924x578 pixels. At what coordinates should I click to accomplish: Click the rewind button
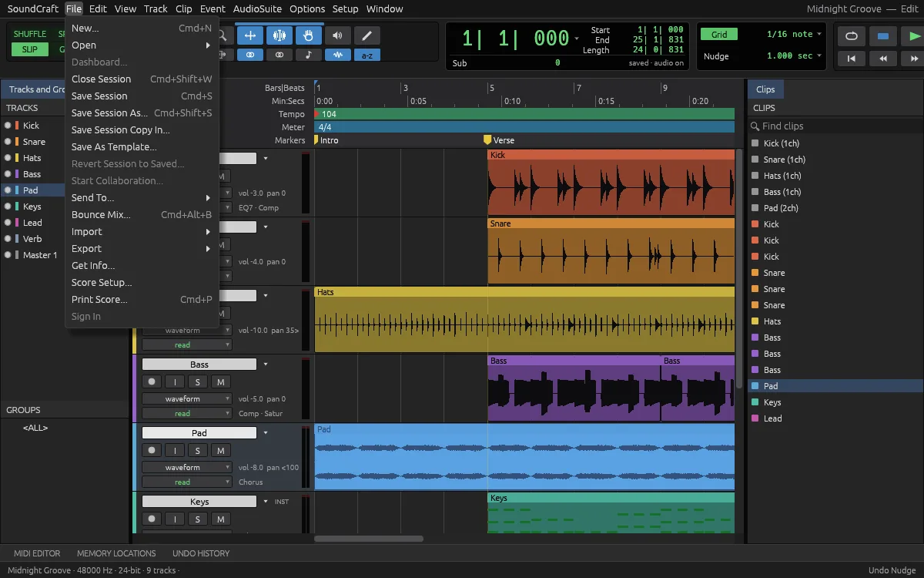click(x=883, y=58)
